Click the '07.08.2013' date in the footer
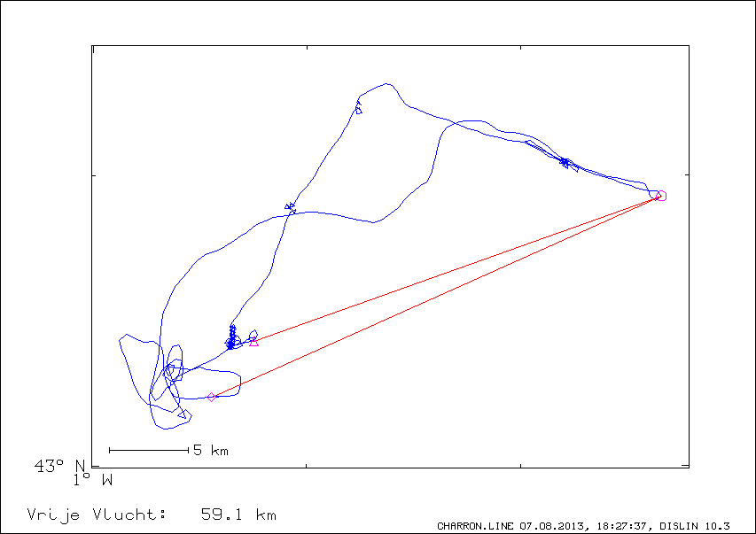This screenshot has width=756, height=534. click(x=554, y=526)
